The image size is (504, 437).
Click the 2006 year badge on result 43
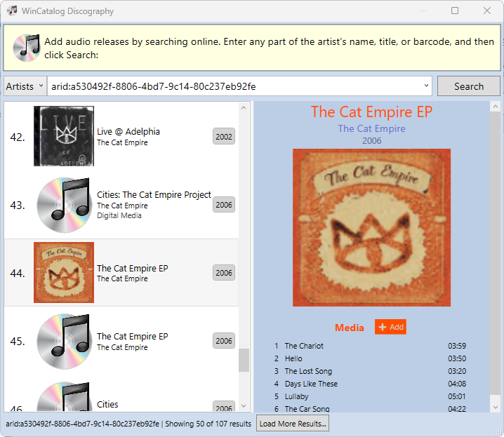224,205
